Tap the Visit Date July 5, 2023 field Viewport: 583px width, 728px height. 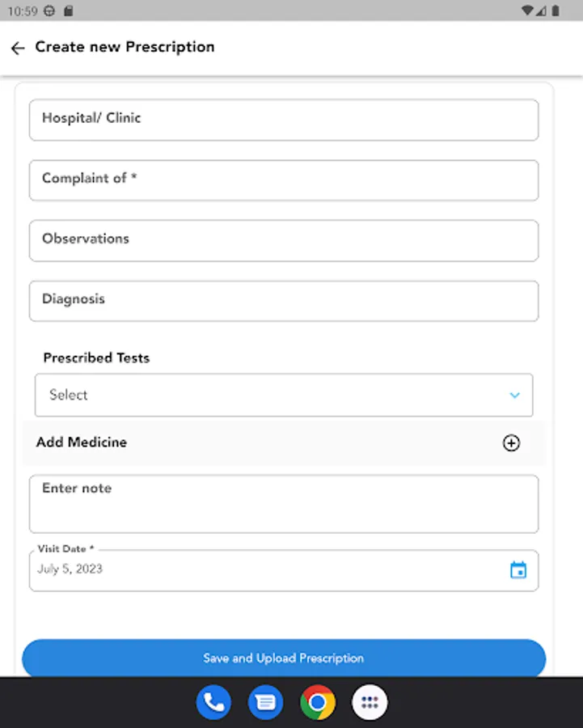coord(259,570)
